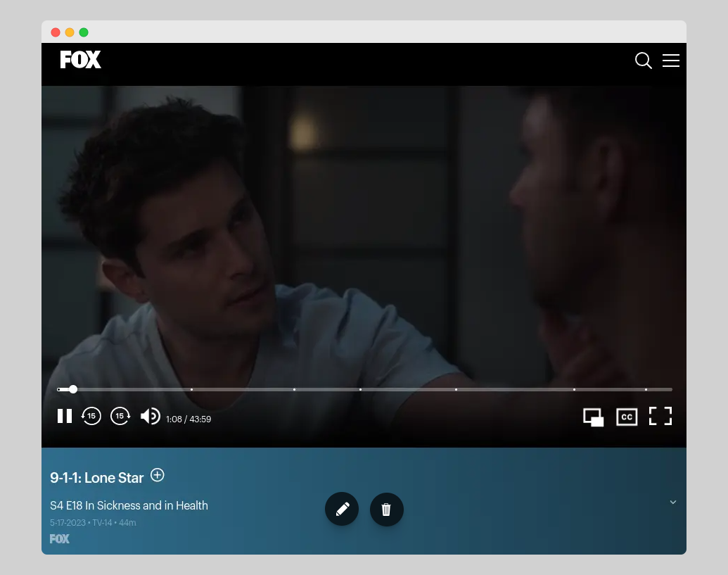728x575 pixels.
Task: Add 9-1-1: Lone Star to your list
Action: [157, 475]
